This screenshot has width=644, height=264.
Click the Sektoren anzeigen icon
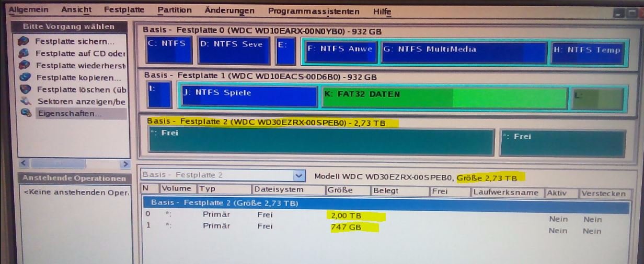coord(25,101)
